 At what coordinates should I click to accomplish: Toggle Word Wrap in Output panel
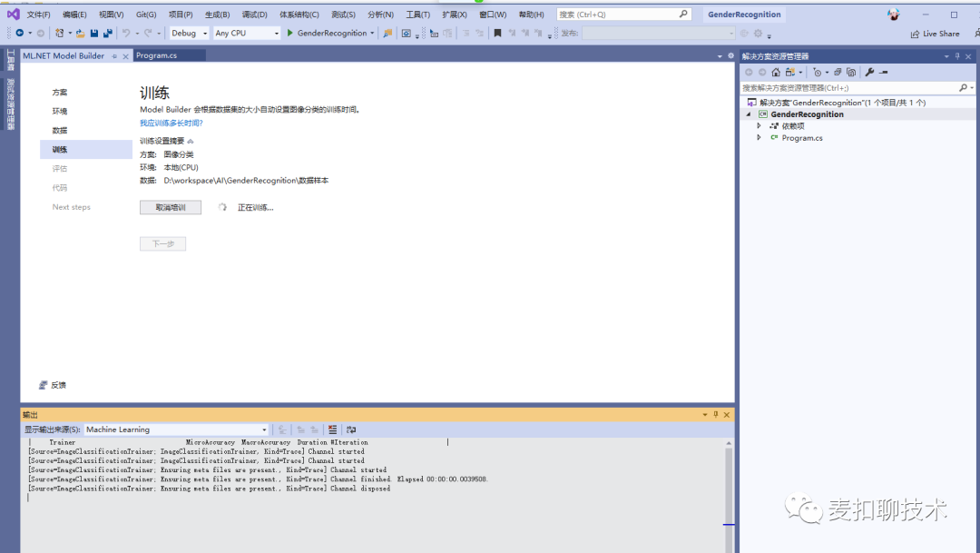pyautogui.click(x=351, y=430)
